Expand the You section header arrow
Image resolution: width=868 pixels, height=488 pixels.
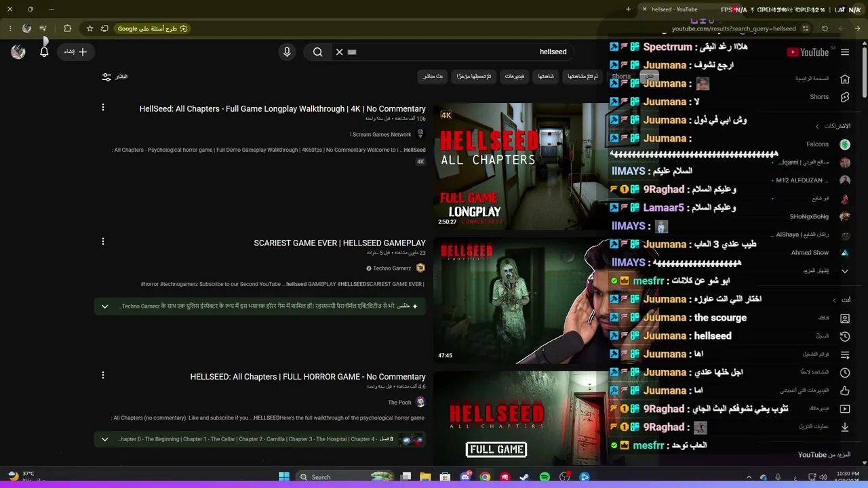834,300
